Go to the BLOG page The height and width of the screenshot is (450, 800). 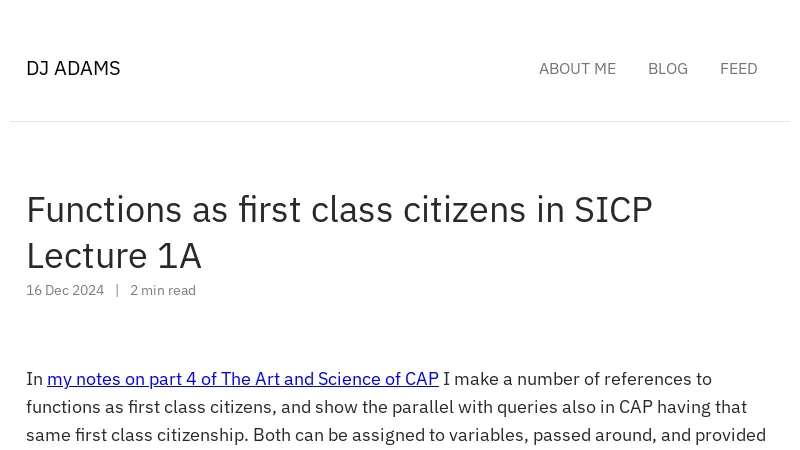(667, 68)
